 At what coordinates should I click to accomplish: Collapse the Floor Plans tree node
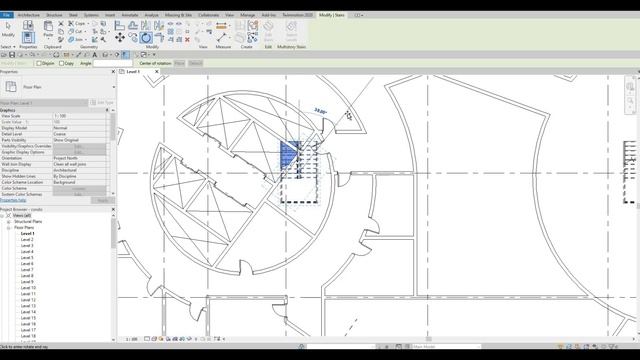coord(9,228)
